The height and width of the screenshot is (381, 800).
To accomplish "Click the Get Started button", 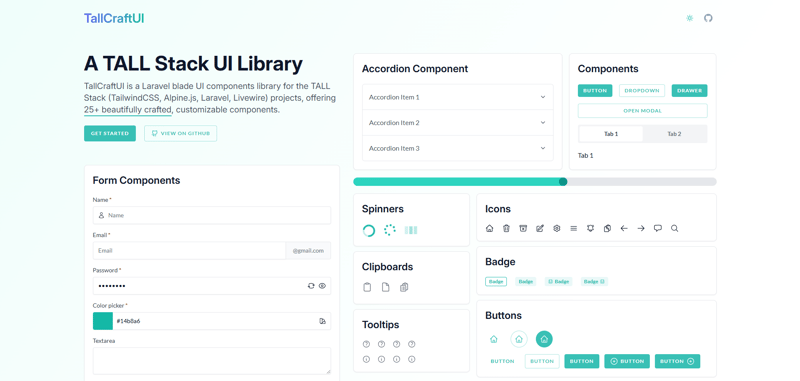I will click(110, 134).
